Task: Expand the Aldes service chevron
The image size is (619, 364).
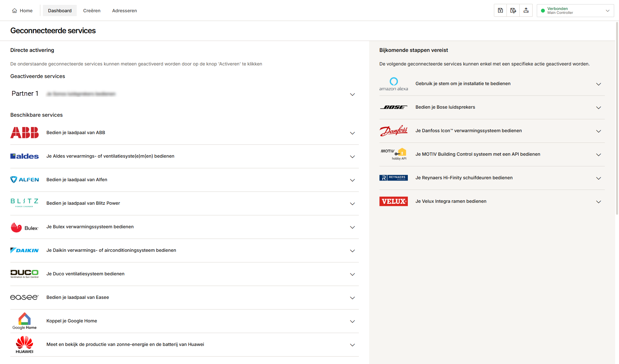Action: point(352,157)
